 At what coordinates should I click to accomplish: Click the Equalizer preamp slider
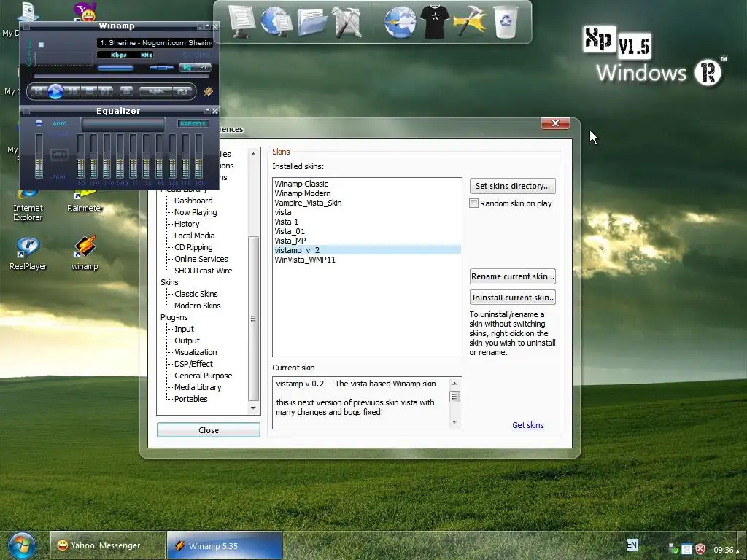pos(39,156)
